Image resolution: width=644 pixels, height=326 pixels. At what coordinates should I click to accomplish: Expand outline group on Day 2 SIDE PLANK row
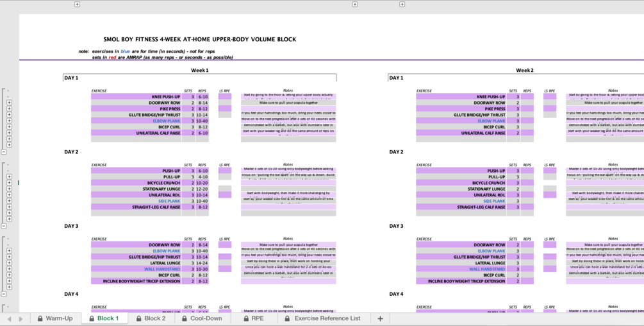click(x=9, y=201)
